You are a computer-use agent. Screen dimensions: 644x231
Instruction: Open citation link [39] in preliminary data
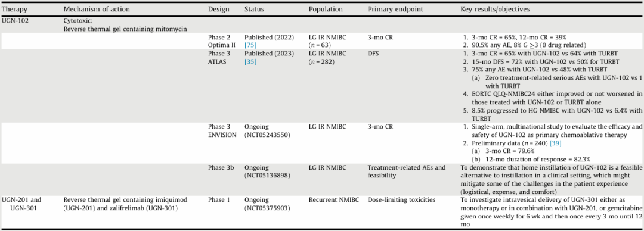pyautogui.click(x=555, y=143)
